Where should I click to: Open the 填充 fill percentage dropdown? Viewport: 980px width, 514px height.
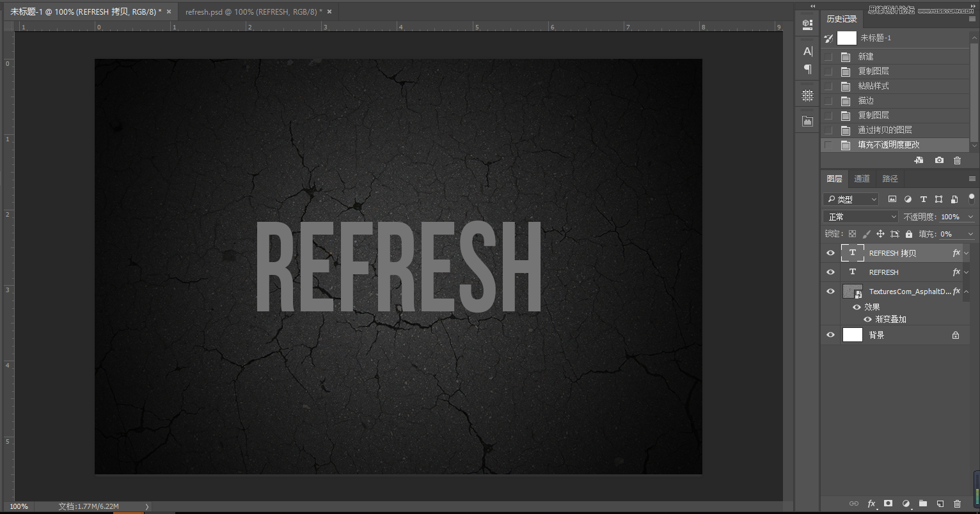[970, 234]
